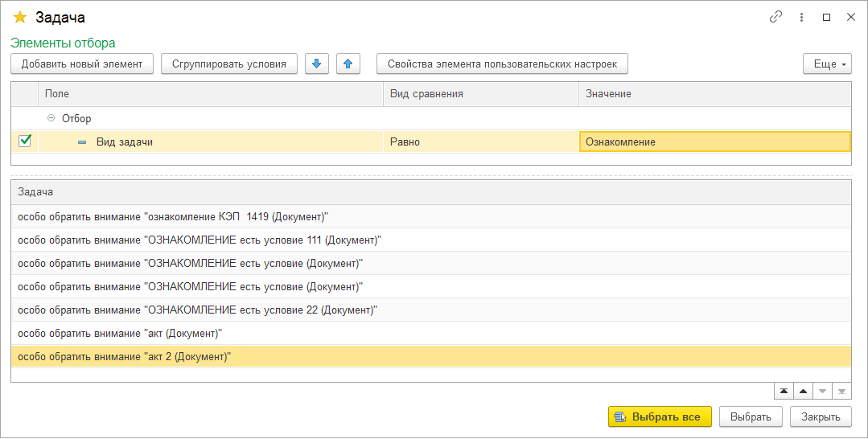Click the Равно comparison type cell
Image resolution: width=868 pixels, height=439 pixels.
[x=480, y=142]
